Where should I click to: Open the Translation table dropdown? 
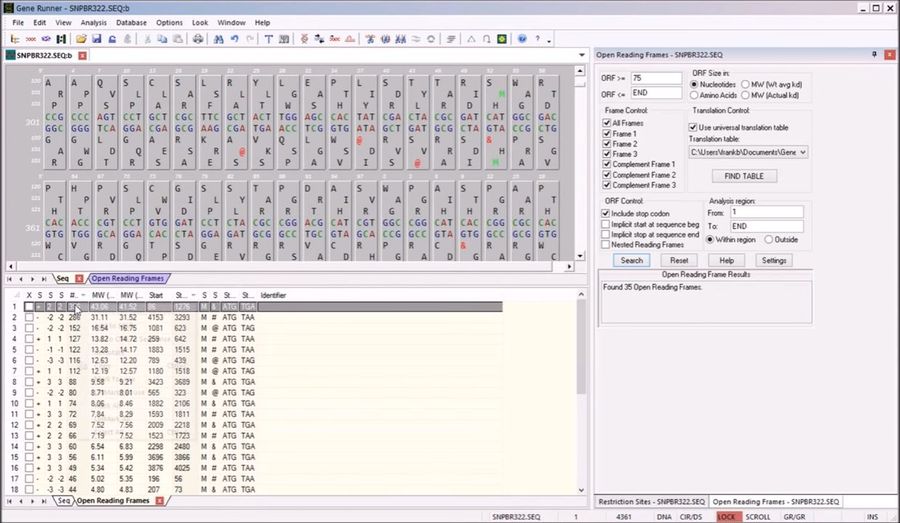pyautogui.click(x=802, y=152)
